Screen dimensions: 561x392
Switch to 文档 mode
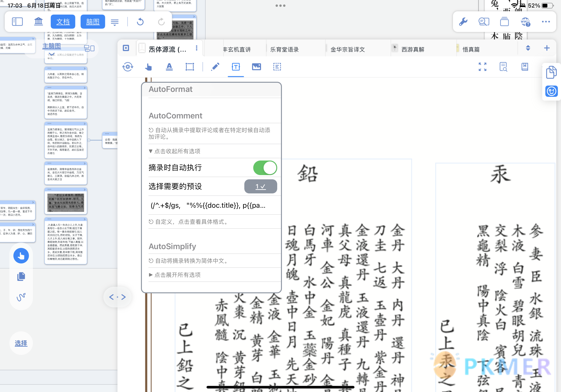point(63,22)
